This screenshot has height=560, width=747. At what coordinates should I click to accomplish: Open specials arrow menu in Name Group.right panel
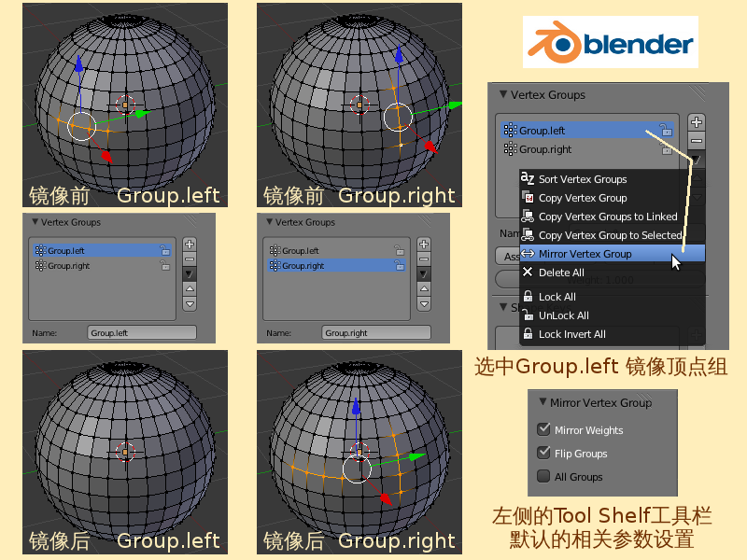(424, 273)
